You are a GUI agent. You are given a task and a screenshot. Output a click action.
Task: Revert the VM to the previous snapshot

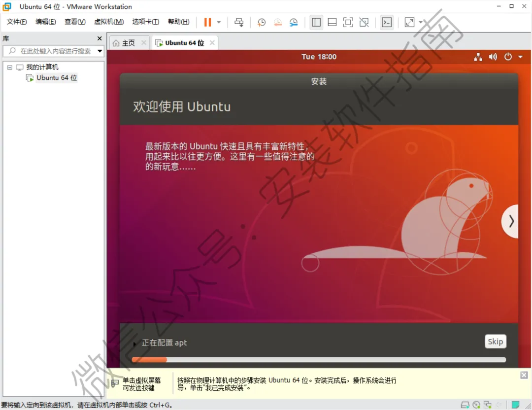[x=277, y=22]
